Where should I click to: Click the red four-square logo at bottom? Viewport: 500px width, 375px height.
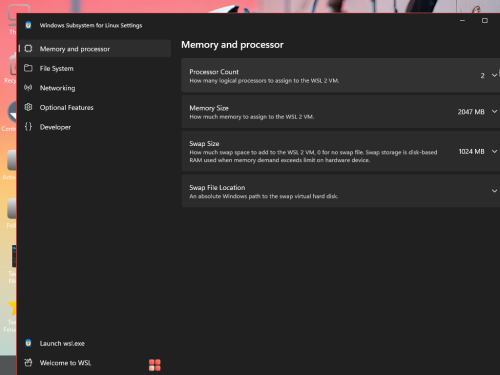(x=155, y=365)
